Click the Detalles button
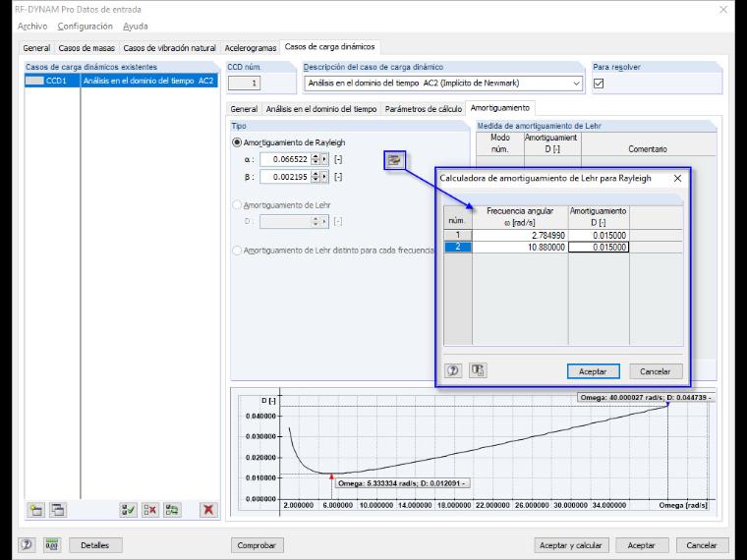Screen dimensions: 747x560 [94, 545]
